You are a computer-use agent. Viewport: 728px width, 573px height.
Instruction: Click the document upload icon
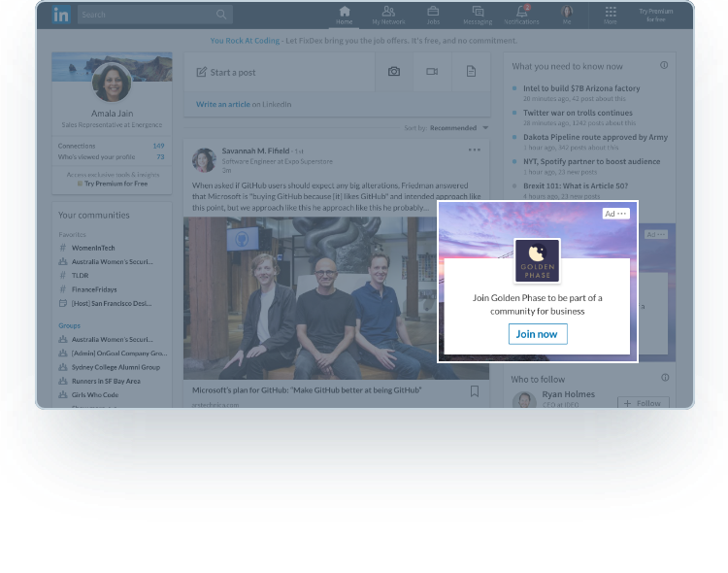(x=471, y=71)
